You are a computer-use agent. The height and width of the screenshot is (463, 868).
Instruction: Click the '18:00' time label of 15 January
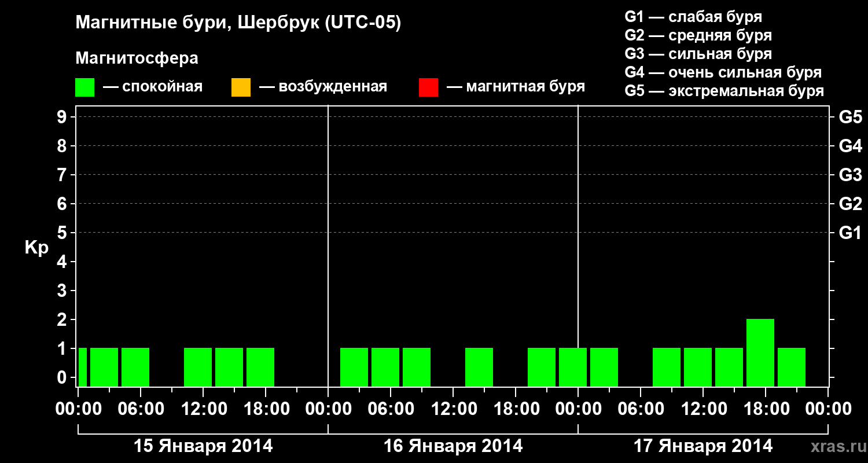click(x=266, y=409)
